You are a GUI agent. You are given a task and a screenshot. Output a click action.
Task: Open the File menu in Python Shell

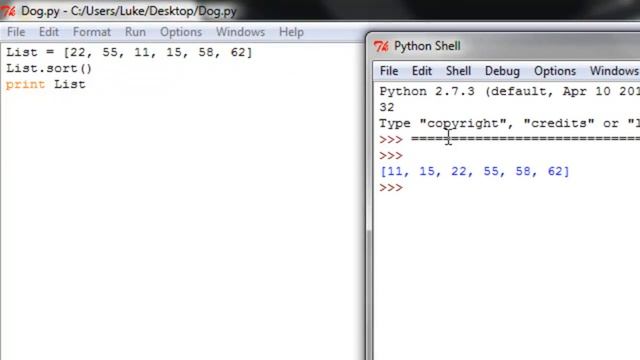click(389, 71)
